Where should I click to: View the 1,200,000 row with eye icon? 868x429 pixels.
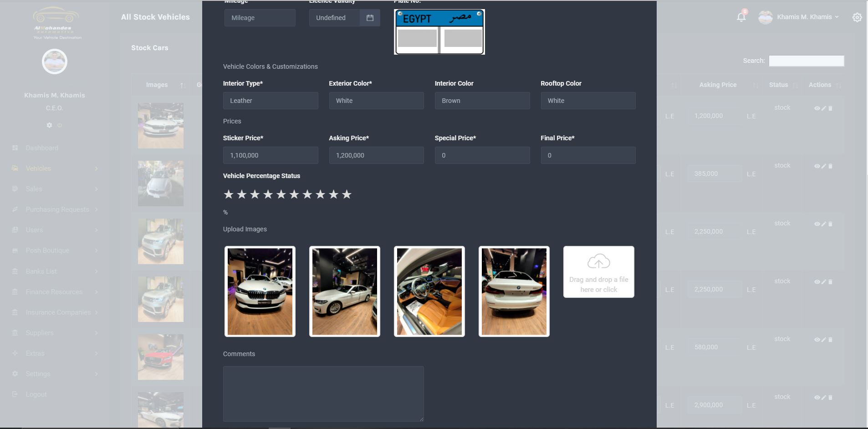click(x=817, y=108)
